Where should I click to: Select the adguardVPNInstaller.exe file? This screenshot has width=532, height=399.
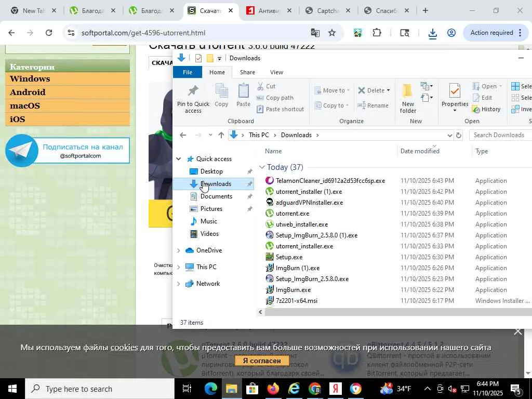[x=309, y=203]
